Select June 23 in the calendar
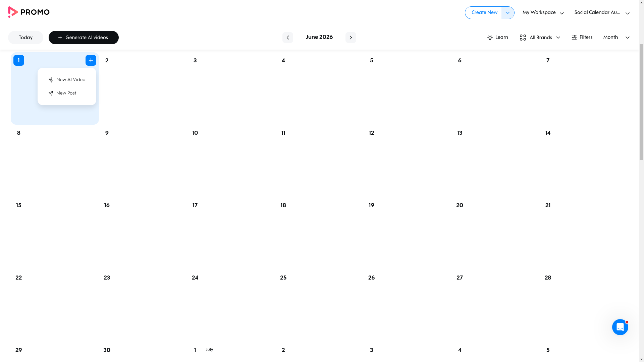 tap(107, 278)
